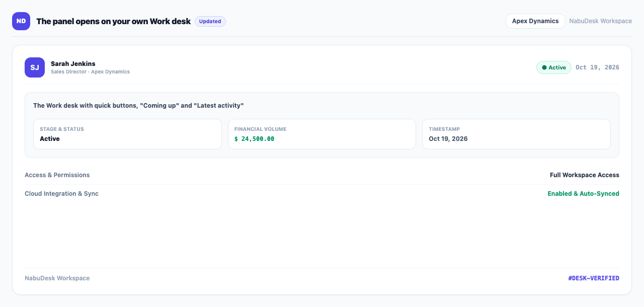This screenshot has width=644, height=307.
Task: Select the Sales Director · Apex Dynamics subtitle
Action: coord(90,72)
